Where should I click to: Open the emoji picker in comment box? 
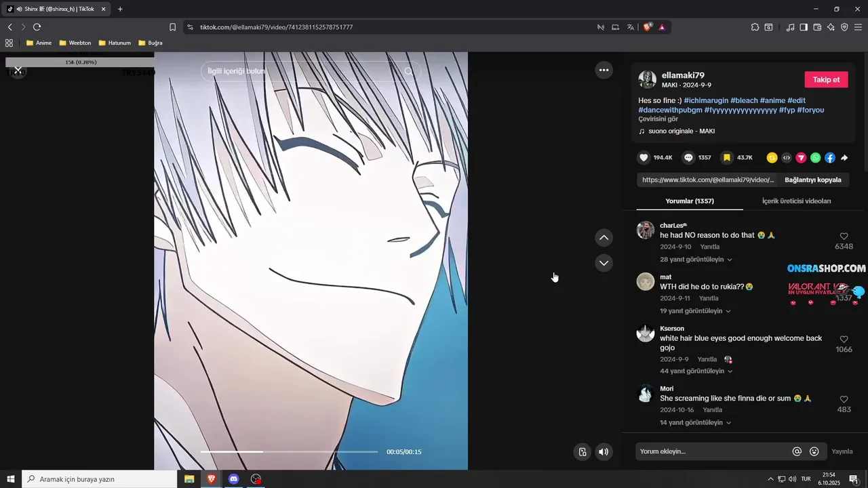814,451
